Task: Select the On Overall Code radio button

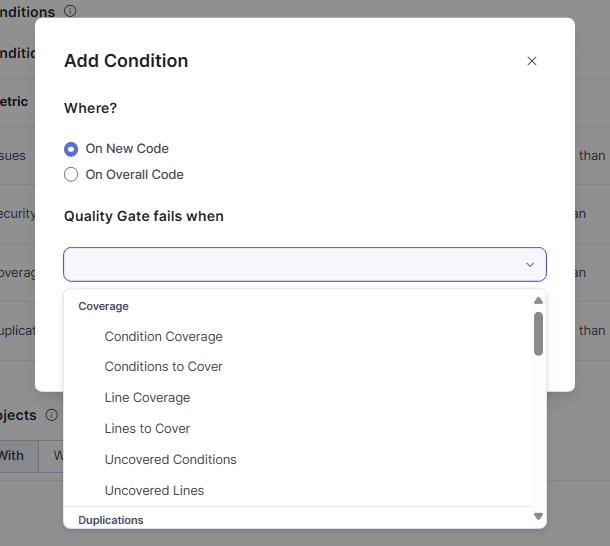Action: coord(71,175)
